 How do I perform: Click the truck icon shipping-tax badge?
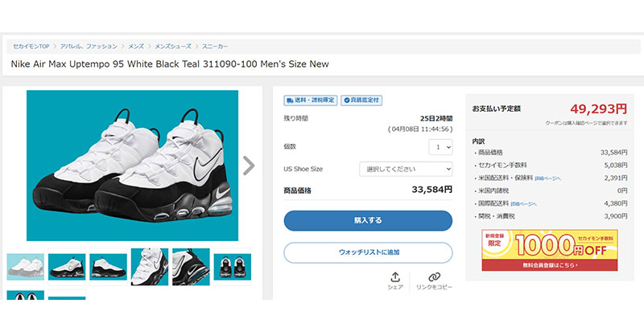pos(310,100)
